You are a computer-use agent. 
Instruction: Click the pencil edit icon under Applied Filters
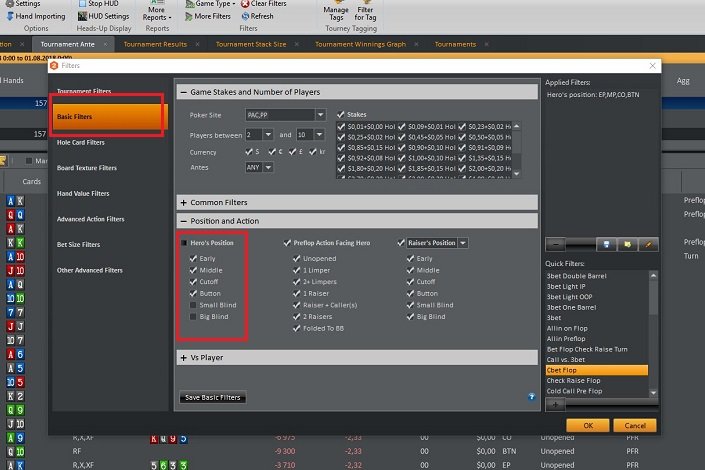pyautogui.click(x=649, y=244)
